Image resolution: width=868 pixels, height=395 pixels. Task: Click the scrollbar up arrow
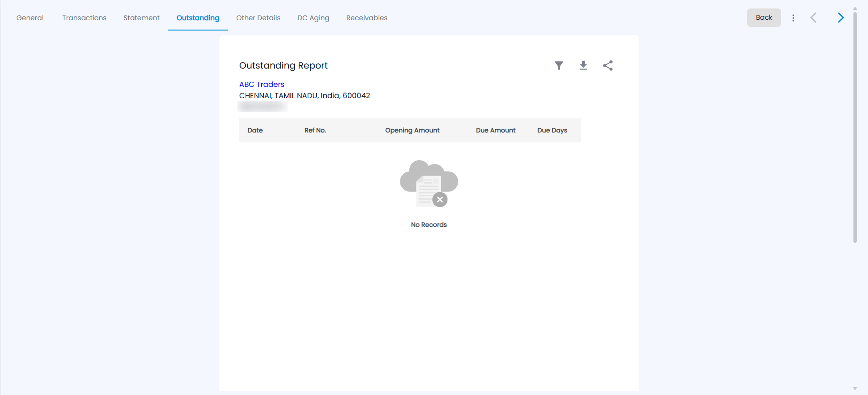tap(855, 8)
